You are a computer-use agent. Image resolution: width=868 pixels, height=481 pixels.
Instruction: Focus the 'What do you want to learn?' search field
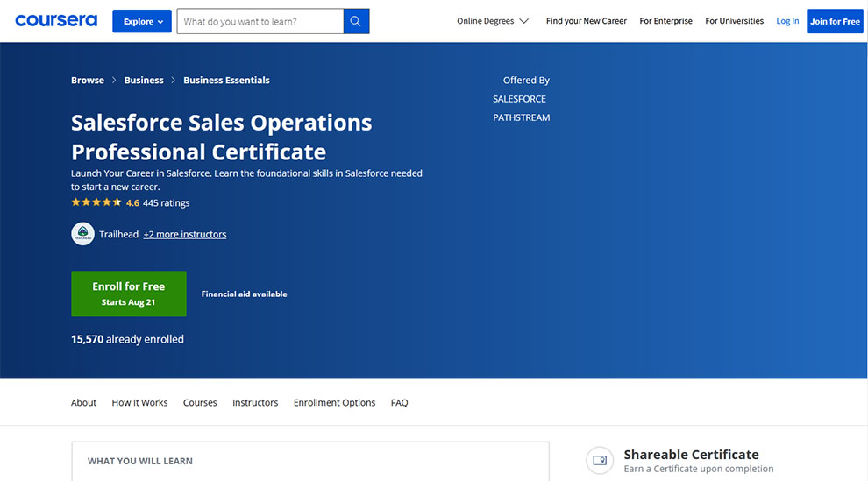[260, 21]
